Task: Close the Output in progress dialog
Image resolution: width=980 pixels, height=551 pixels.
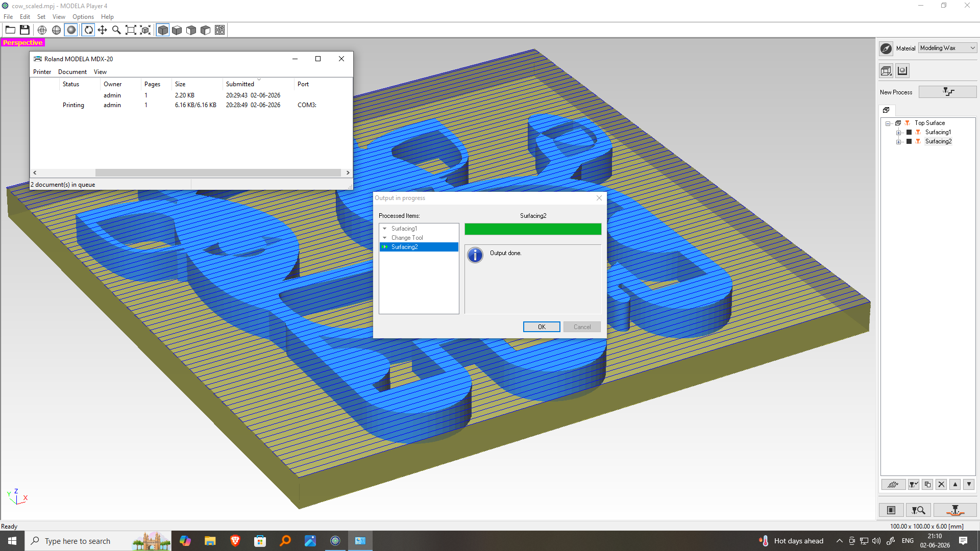Action: 599,198
